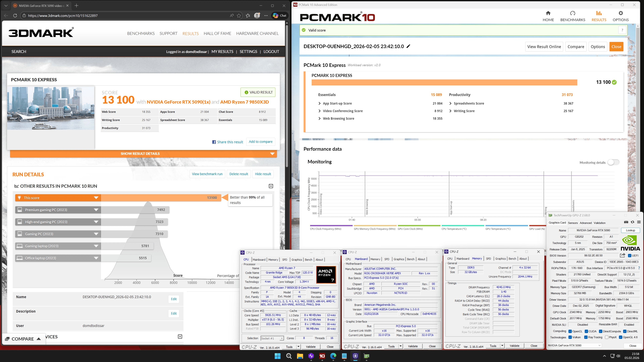
Task: Open the SPD tab in the CPU-Z Memory window
Action: (x=488, y=259)
